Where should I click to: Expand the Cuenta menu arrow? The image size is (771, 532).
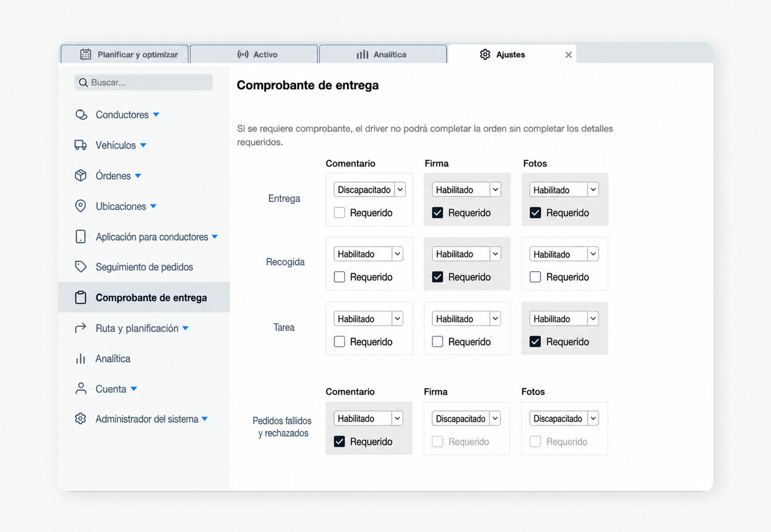tap(134, 389)
